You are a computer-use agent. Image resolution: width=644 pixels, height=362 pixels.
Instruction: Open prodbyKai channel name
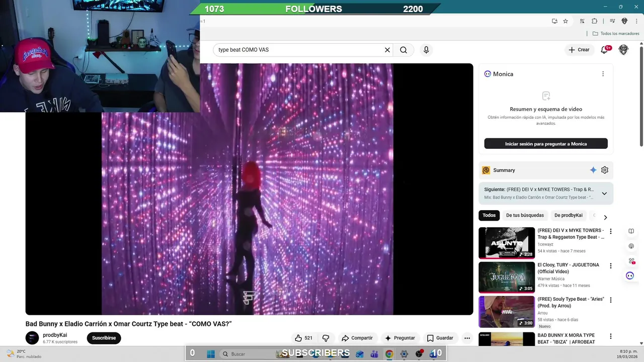(x=55, y=335)
